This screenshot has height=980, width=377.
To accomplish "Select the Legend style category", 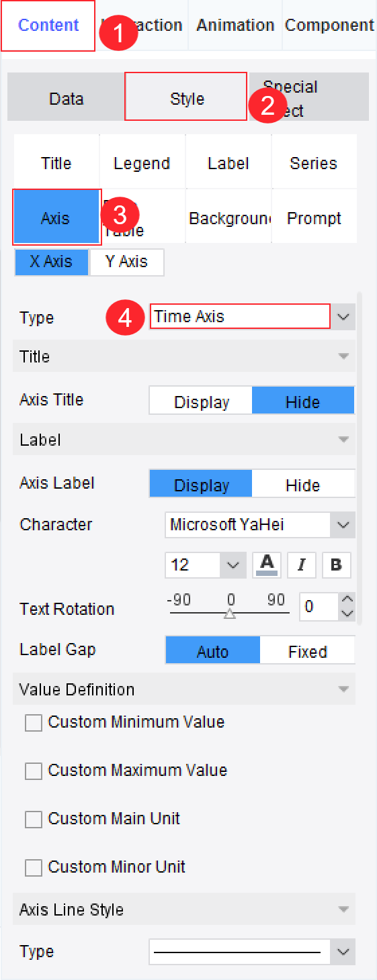I will (142, 163).
